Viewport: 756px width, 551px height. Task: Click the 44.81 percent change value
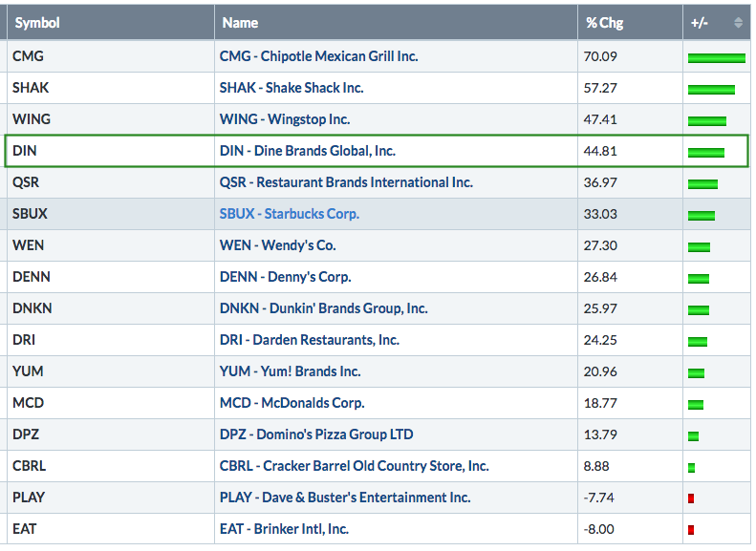(x=600, y=151)
